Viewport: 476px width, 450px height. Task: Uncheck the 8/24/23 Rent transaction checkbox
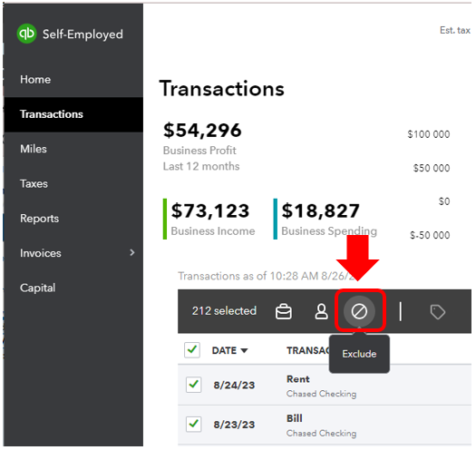tap(194, 385)
